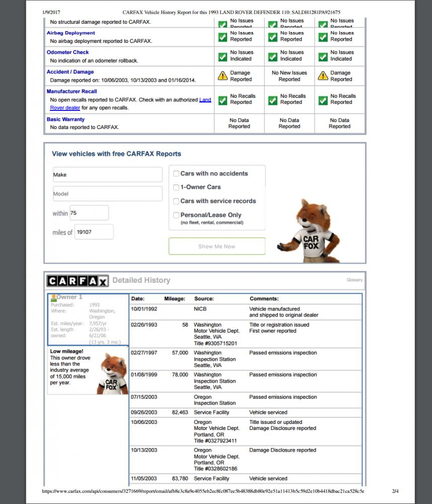The width and height of the screenshot is (432, 504).
Task: Click the 'Odometer Check' heading
Action: [67, 52]
